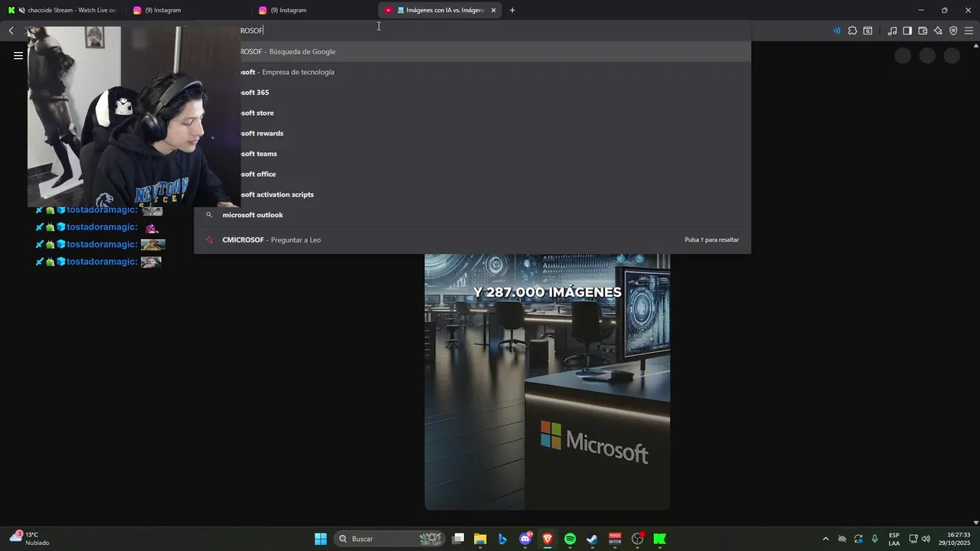Open the Brave VPN shield icon
Viewport: 980px width, 551px height.
[x=953, y=31]
